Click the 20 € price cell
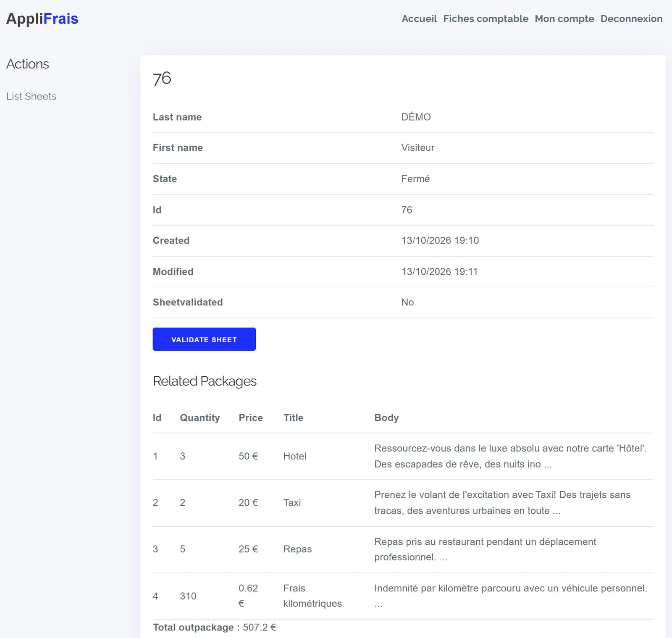This screenshot has width=672, height=638. coord(248,502)
